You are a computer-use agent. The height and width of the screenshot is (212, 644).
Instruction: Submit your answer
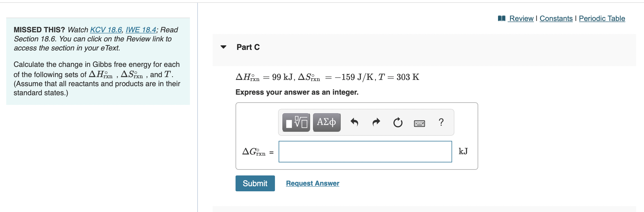pyautogui.click(x=255, y=183)
